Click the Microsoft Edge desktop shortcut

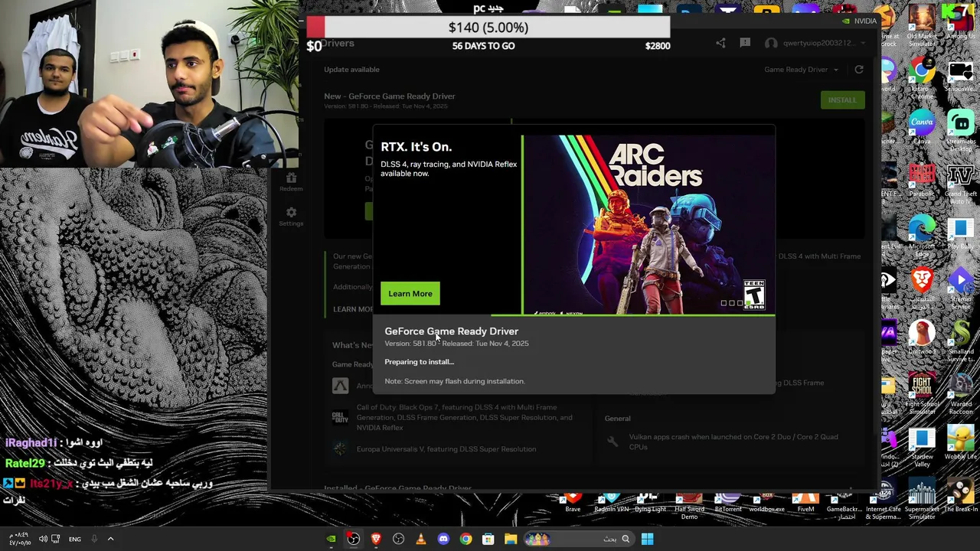click(922, 235)
